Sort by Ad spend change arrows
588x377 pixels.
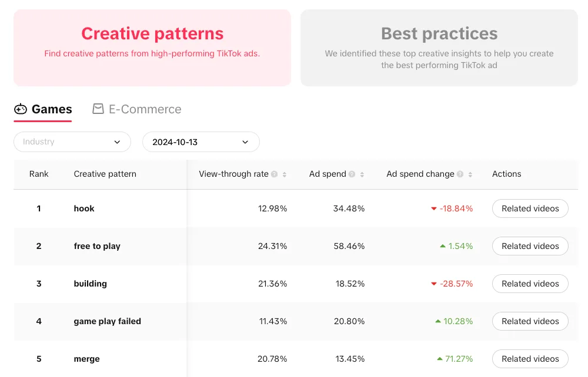click(x=470, y=174)
